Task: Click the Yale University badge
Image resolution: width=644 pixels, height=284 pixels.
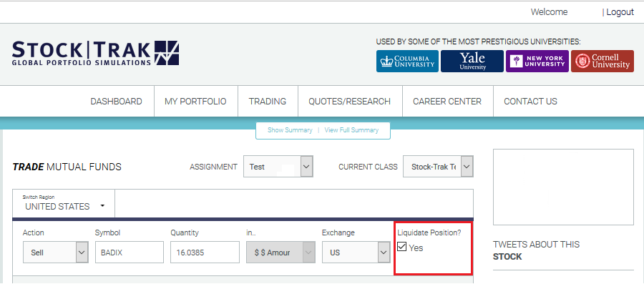Action: click(x=472, y=61)
